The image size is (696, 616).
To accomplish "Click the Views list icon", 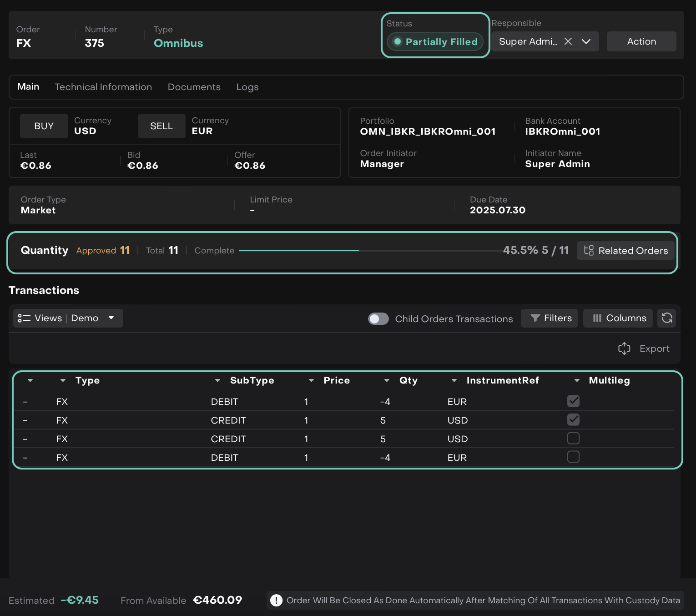I will [24, 318].
